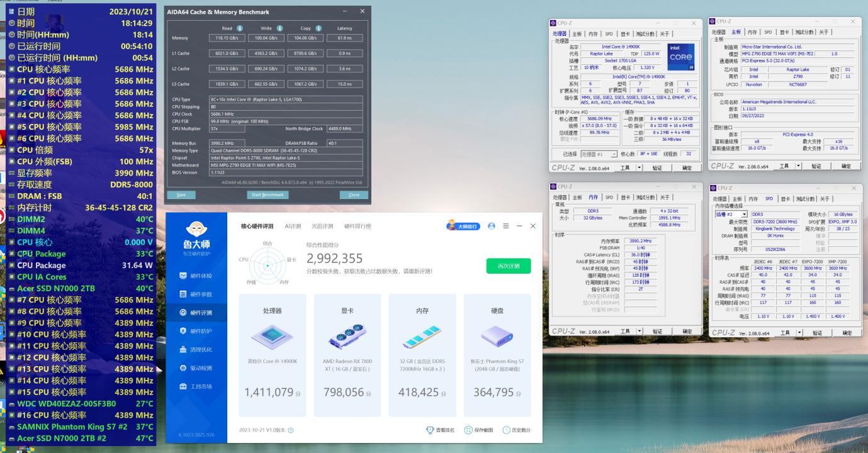
Task: Click 内存频率 3990.2 MHz value in CPU-Z
Action: [640, 240]
